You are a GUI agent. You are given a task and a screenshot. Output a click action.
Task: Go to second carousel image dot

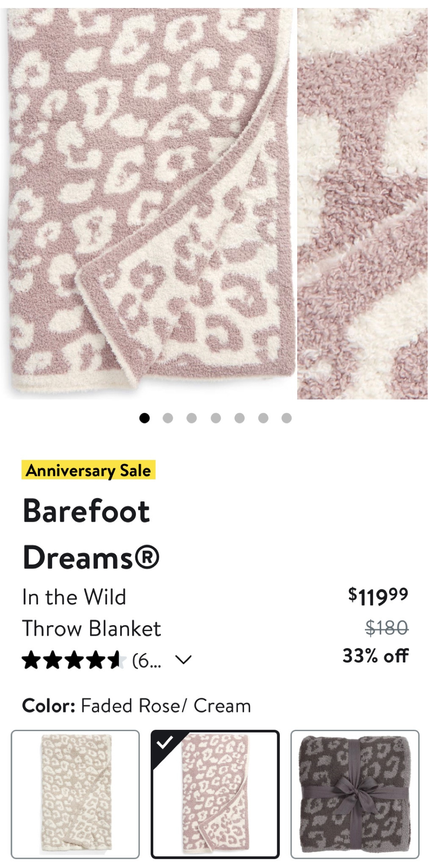168,418
